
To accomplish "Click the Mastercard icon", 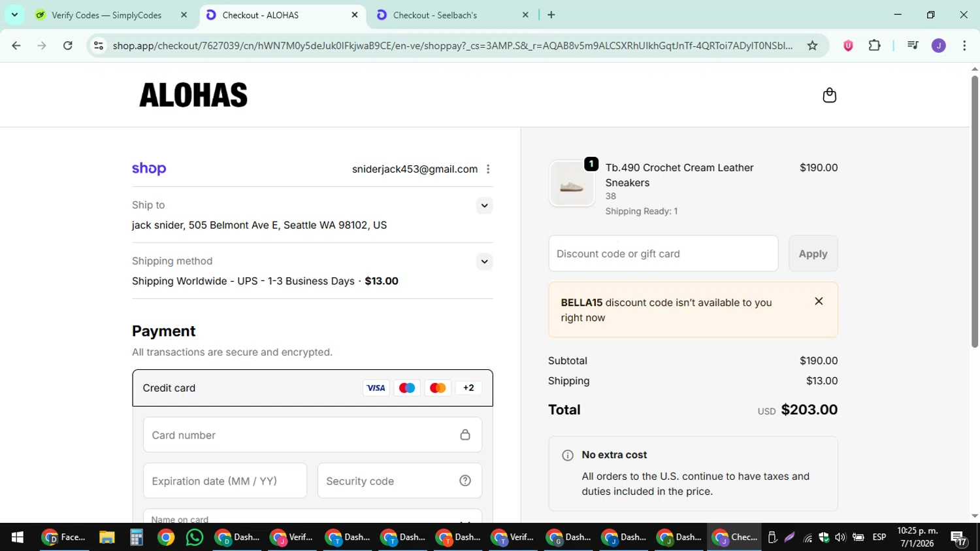I will pyautogui.click(x=438, y=388).
